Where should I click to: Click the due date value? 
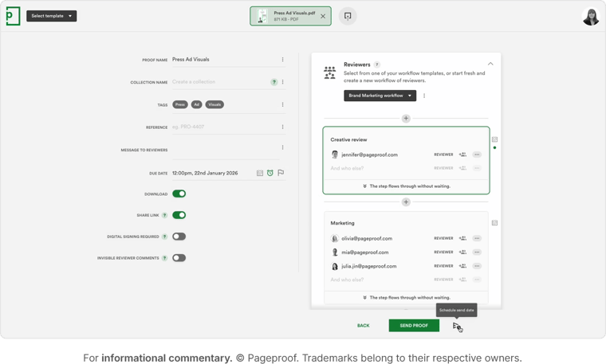[205, 173]
